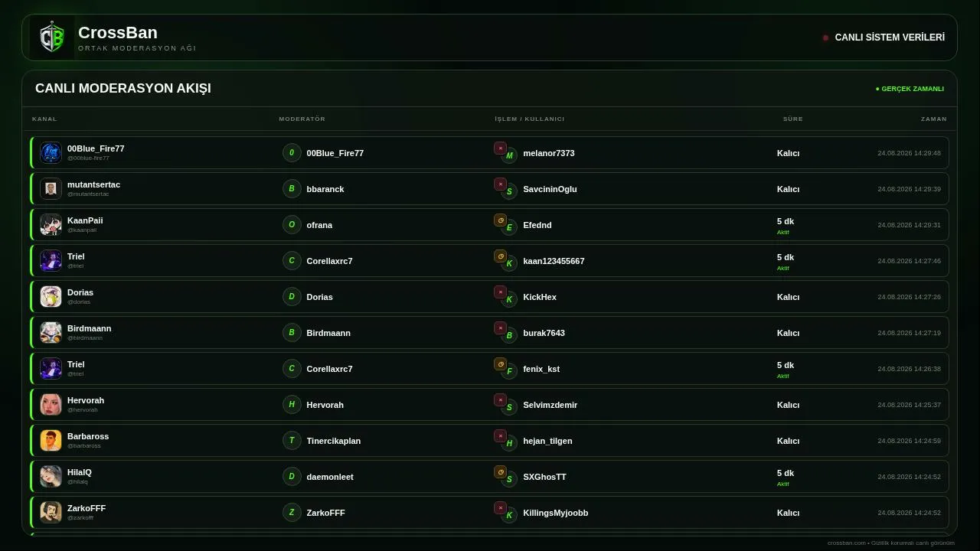Select the moderator badge for bbaranck
The width and height of the screenshot is (980, 551).
[x=292, y=188]
